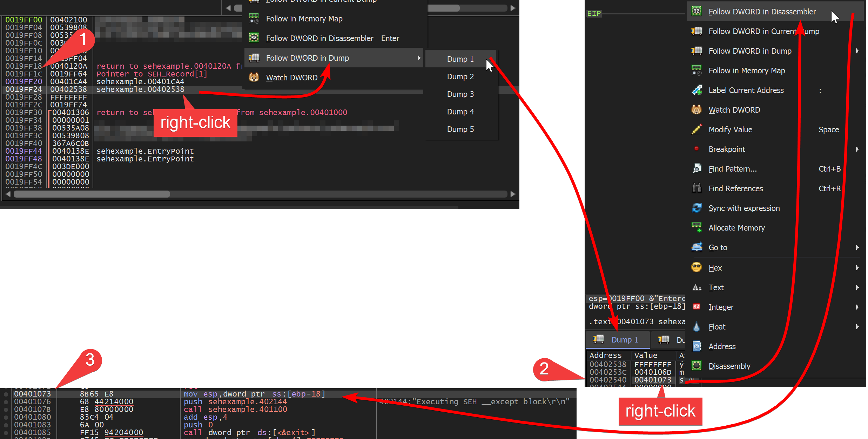Click the Modify Value pencil icon
Image resolution: width=868 pixels, height=439 pixels.
point(697,129)
